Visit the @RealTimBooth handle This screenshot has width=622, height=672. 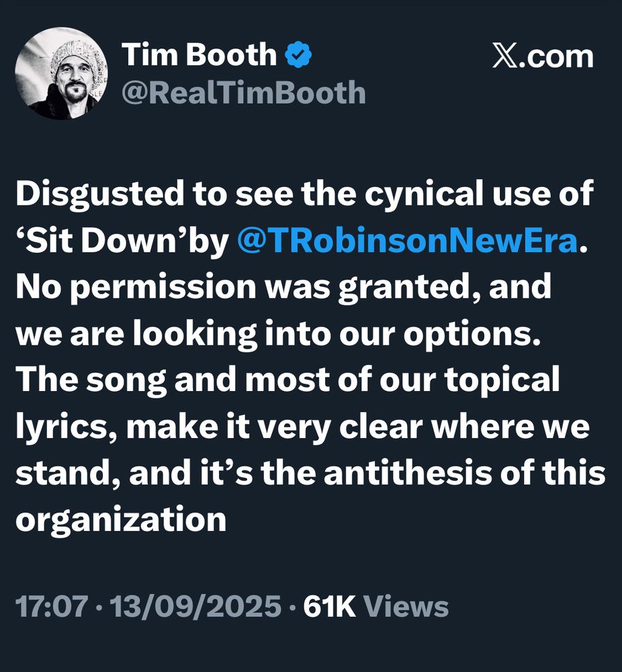(x=243, y=93)
